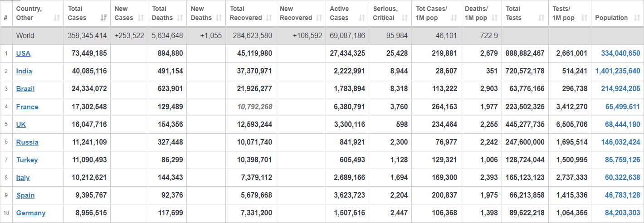Open the India country page
This screenshot has height=223, width=644.
[24, 71]
